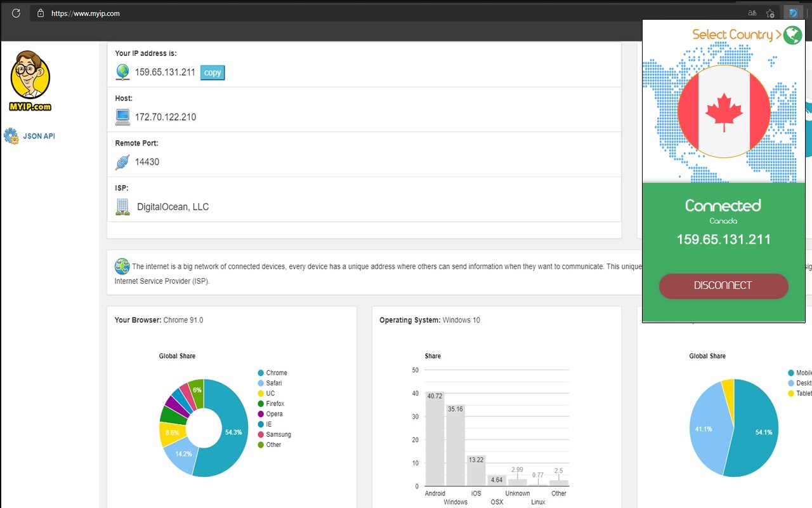
Task: Click the building icon beside ISP
Action: click(122, 207)
